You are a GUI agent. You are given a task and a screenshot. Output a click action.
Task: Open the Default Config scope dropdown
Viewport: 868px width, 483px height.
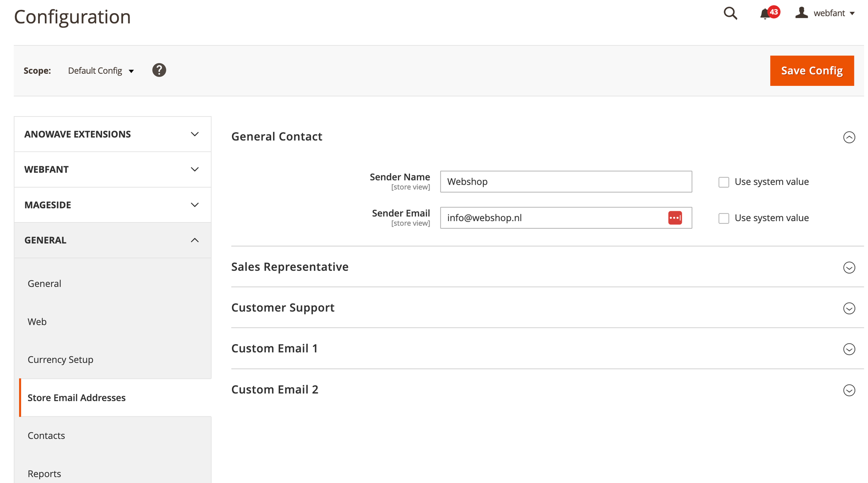pyautogui.click(x=101, y=71)
